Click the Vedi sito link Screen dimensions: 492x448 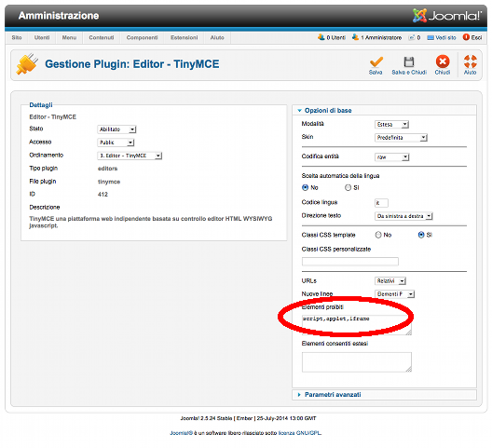coord(445,37)
